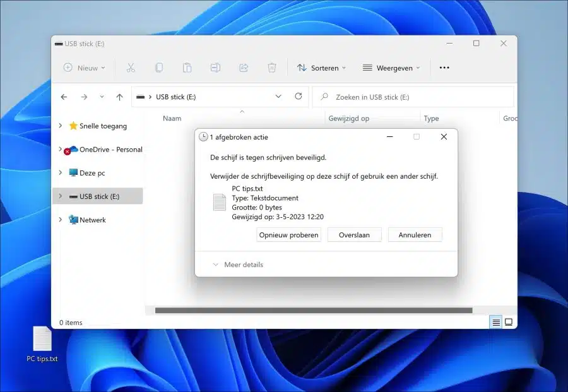Click the Copy icon in toolbar
Screen dimensions: 568x392
(x=158, y=68)
